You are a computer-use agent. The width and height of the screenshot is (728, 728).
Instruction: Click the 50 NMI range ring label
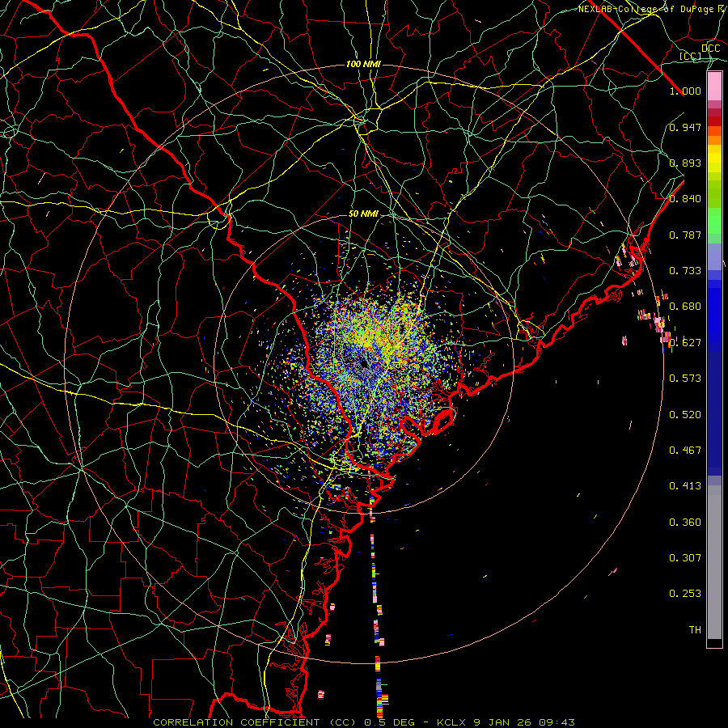[x=363, y=214]
